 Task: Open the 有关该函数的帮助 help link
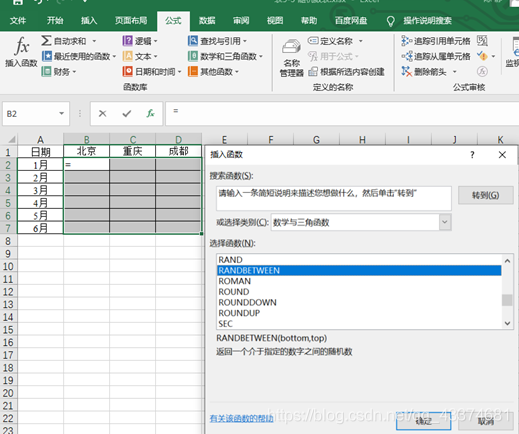(x=241, y=418)
